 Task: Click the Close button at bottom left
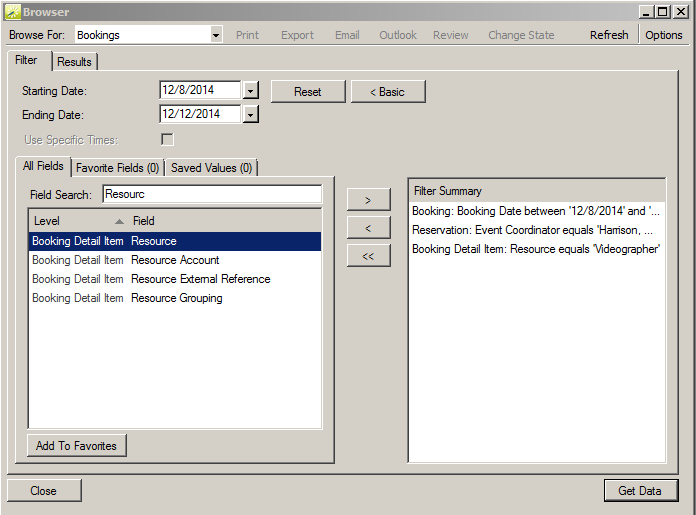pyautogui.click(x=44, y=491)
